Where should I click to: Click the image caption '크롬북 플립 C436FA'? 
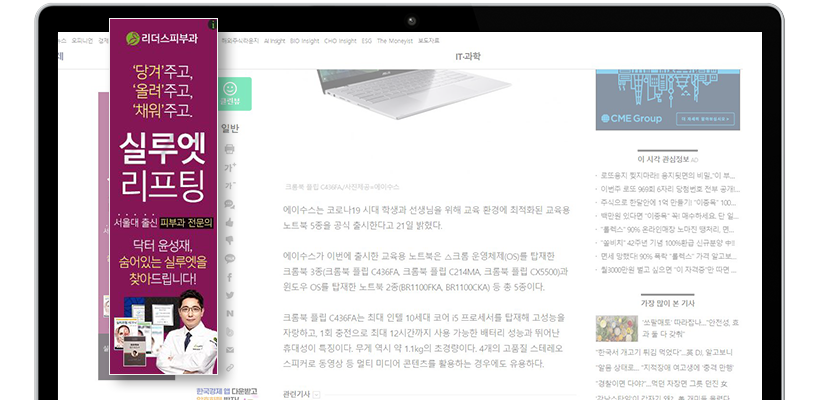coord(342,187)
